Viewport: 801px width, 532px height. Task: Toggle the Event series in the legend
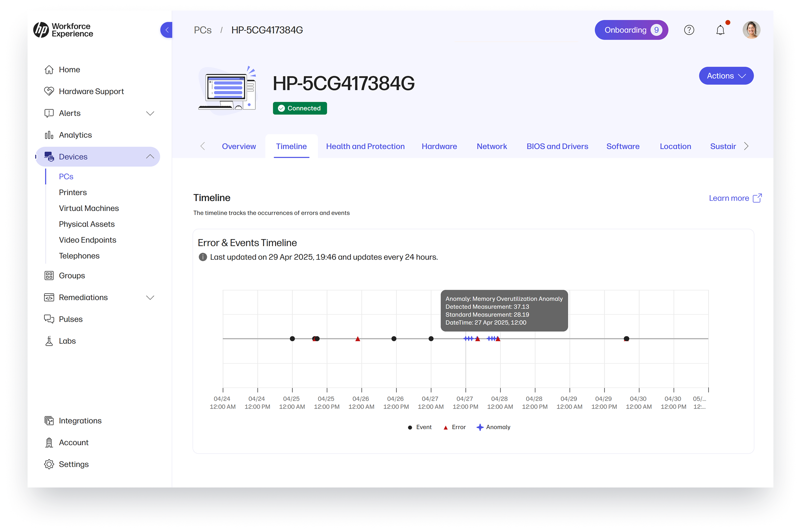pyautogui.click(x=420, y=427)
